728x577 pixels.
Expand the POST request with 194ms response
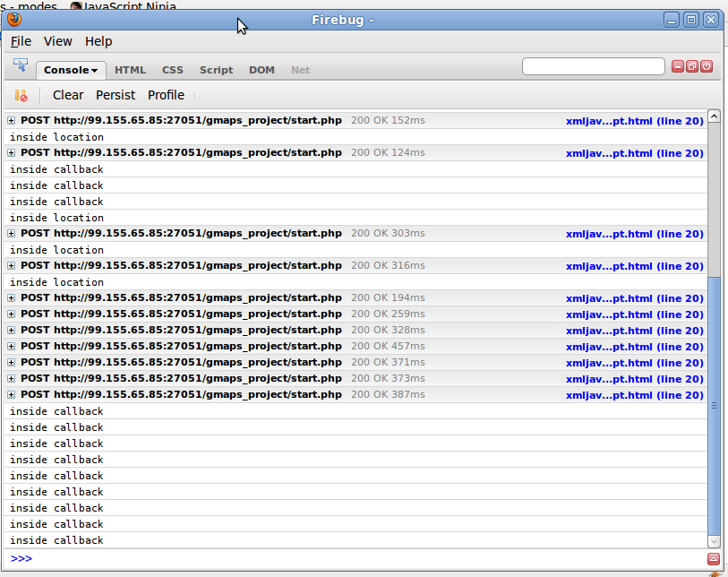(11, 297)
